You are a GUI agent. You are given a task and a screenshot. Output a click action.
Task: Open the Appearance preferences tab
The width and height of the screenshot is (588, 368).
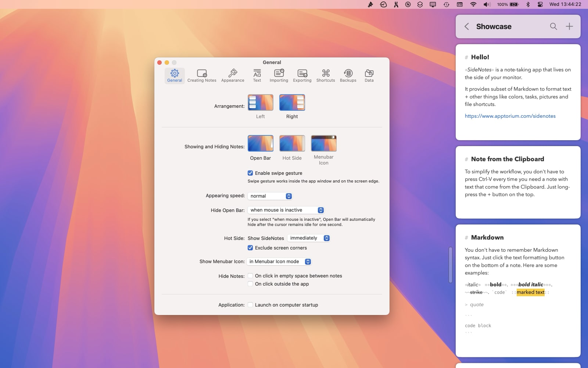(233, 75)
